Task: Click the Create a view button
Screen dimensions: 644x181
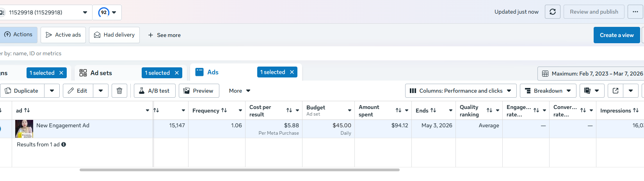Action: pyautogui.click(x=617, y=35)
